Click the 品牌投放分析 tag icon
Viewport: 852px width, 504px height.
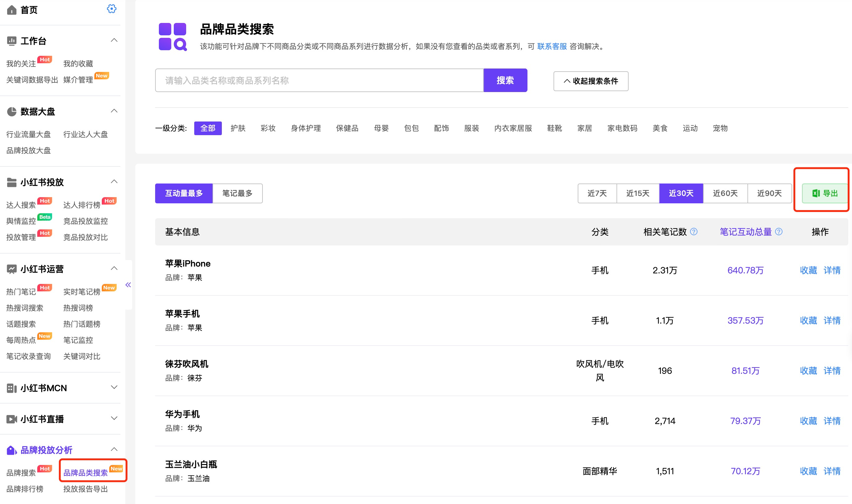pyautogui.click(x=11, y=450)
